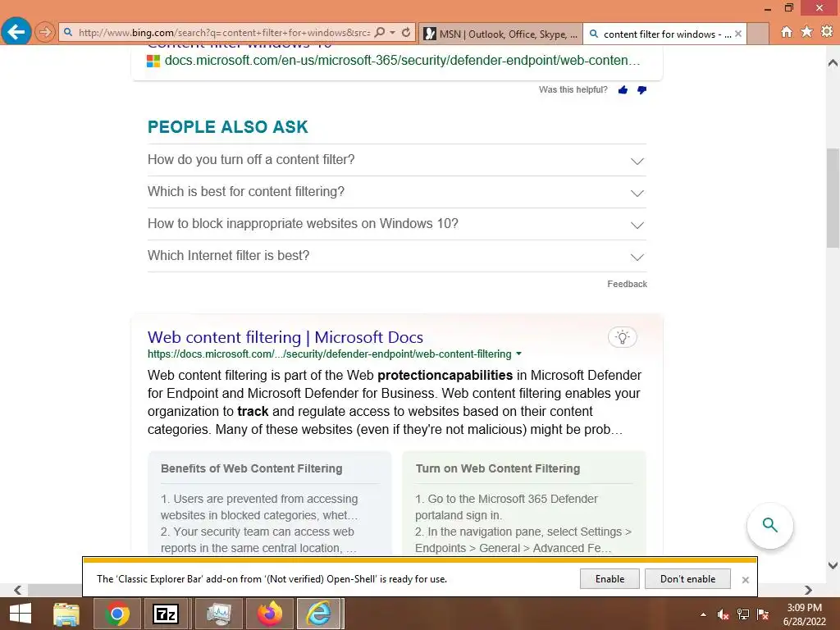The height and width of the screenshot is (630, 840).
Task: Launch Google Chrome from the taskbar
Action: 116,614
